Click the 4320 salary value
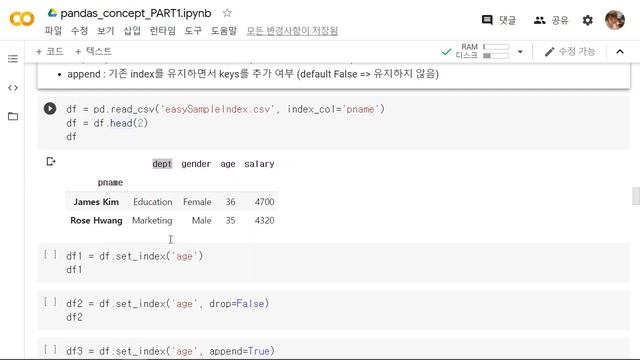640x360 pixels. click(x=264, y=220)
